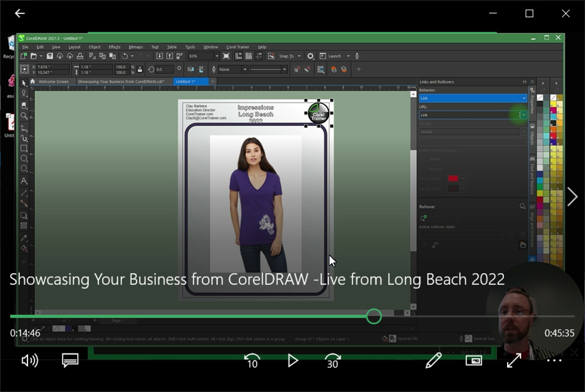Screen dimensions: 585x392
Task: Click the New document icon
Action: point(24,56)
